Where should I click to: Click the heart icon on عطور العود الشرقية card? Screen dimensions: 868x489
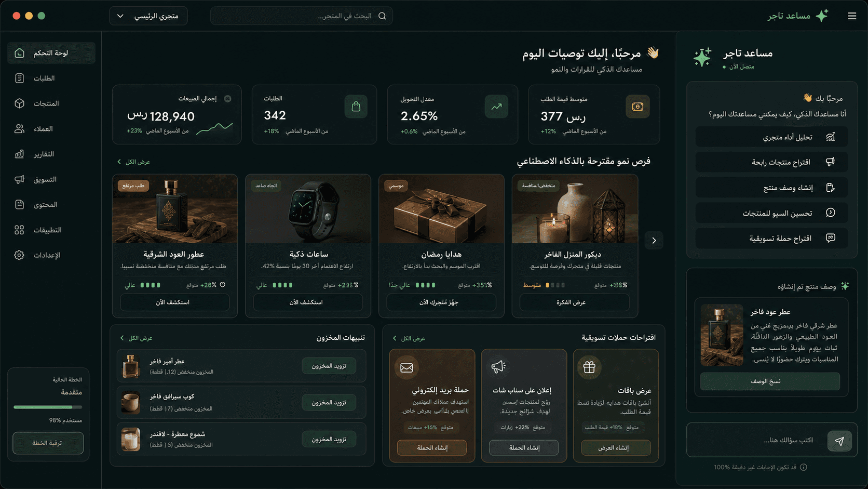[x=223, y=285]
